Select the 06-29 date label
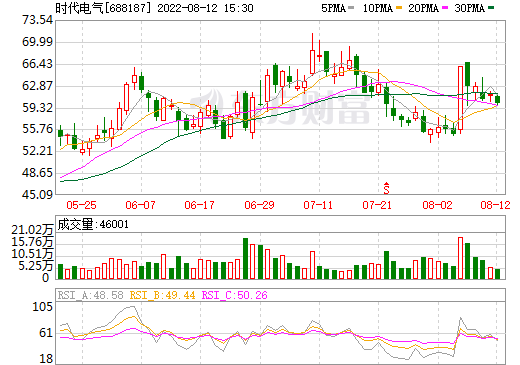The width and height of the screenshot is (520, 365). click(259, 205)
